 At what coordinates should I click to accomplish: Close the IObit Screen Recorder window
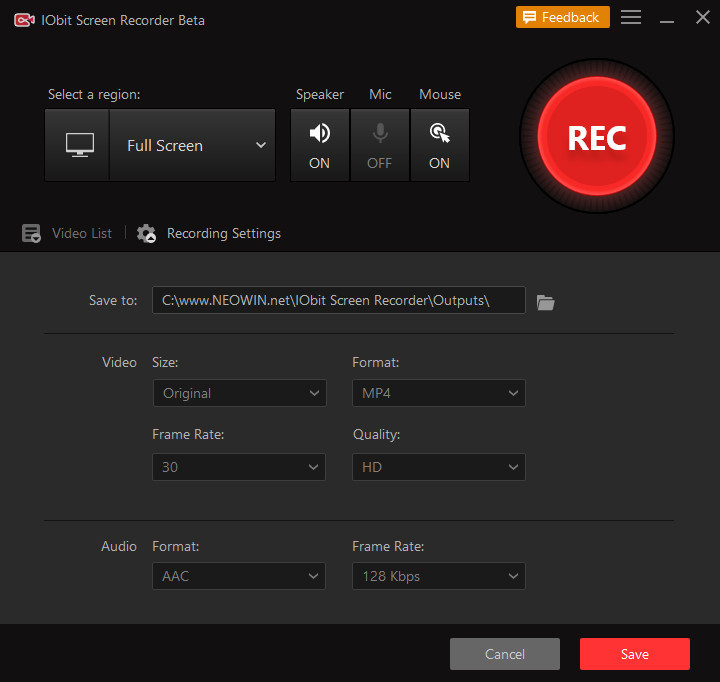tap(702, 18)
